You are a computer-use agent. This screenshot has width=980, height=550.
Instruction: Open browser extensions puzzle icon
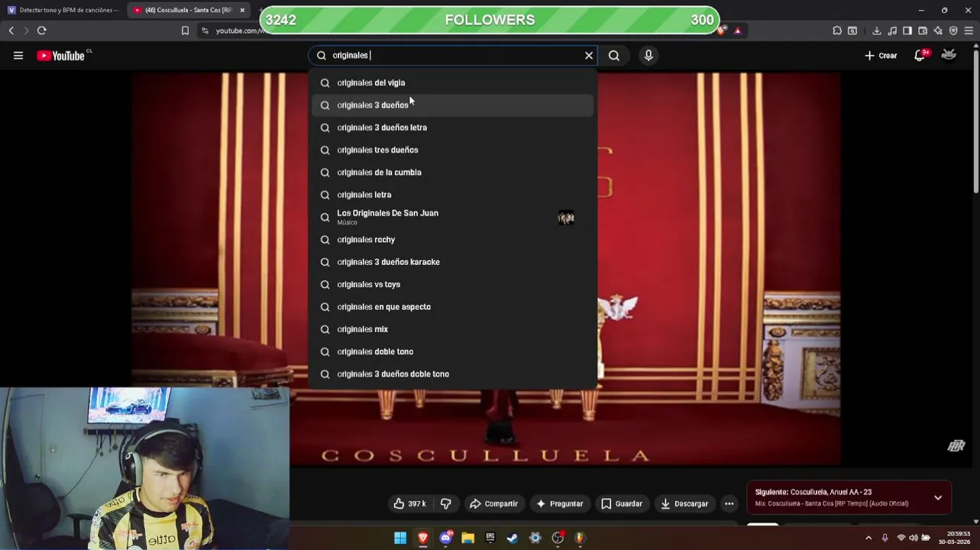click(837, 31)
